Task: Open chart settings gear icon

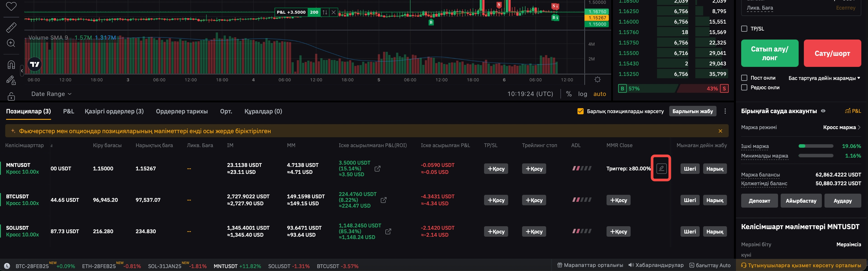Action: tap(598, 80)
